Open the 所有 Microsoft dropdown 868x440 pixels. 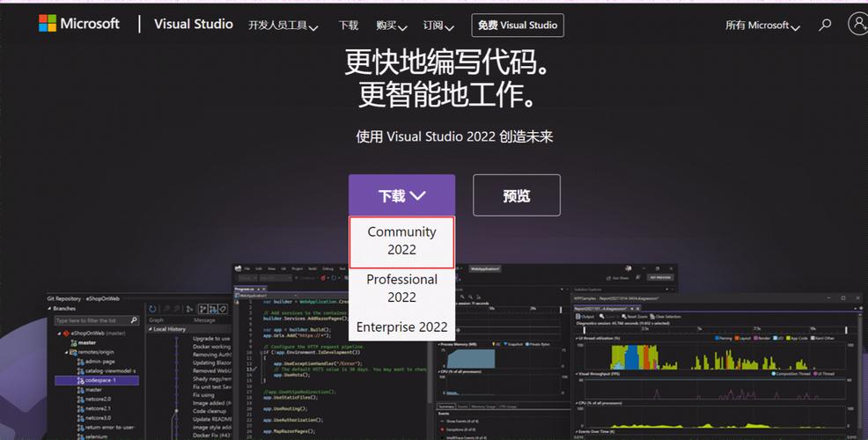click(762, 26)
